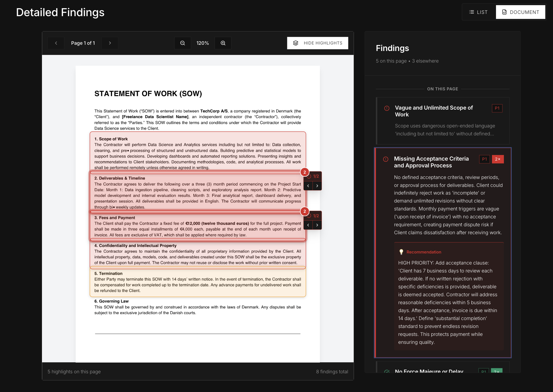Click the Fees and Payment highlight badge 2
Viewport: 553px width, 392px height.
point(305,211)
